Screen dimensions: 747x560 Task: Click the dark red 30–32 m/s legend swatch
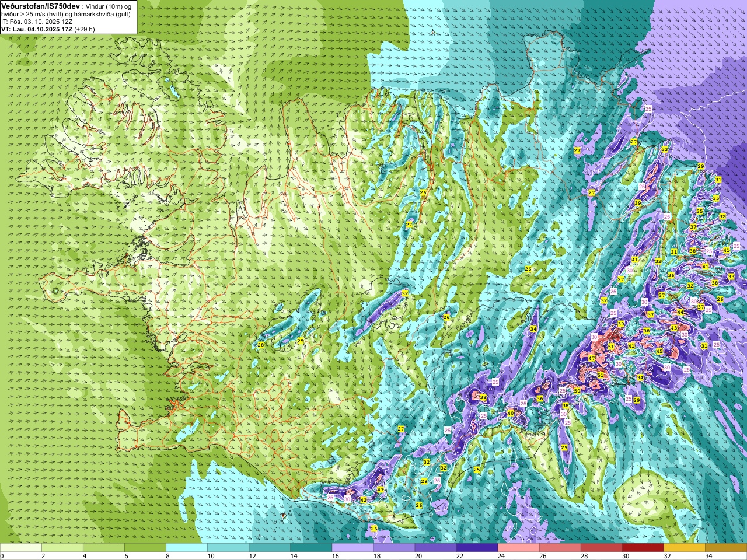click(x=643, y=548)
